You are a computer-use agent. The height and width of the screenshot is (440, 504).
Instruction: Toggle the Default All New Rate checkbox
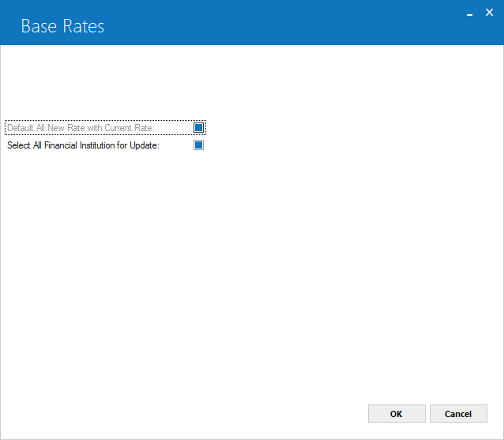click(x=198, y=128)
